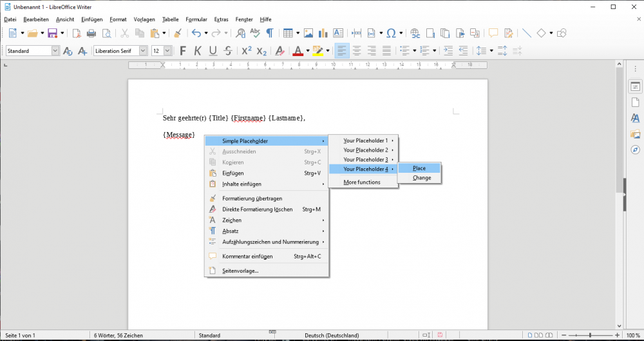Export document directly as PDF
This screenshot has height=341, width=644.
click(77, 34)
